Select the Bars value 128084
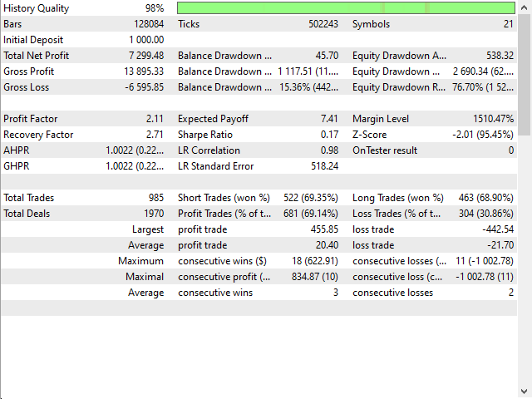The height and width of the screenshot is (399, 532). pyautogui.click(x=149, y=24)
